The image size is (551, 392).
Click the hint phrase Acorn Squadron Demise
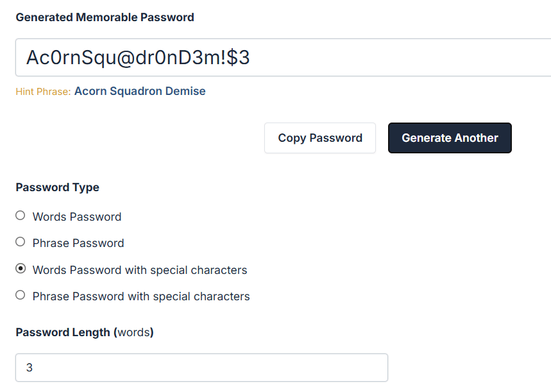(139, 90)
